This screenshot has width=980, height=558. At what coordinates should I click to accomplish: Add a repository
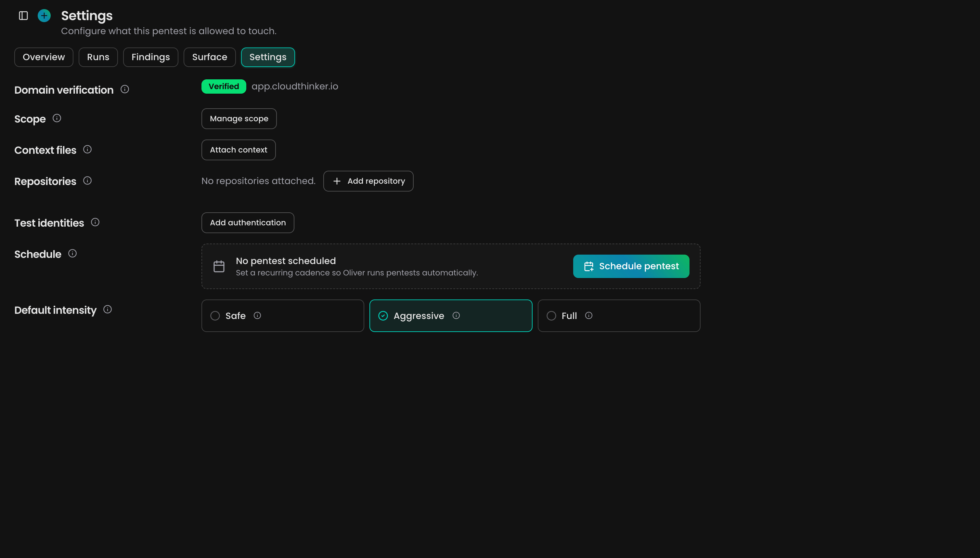click(368, 181)
